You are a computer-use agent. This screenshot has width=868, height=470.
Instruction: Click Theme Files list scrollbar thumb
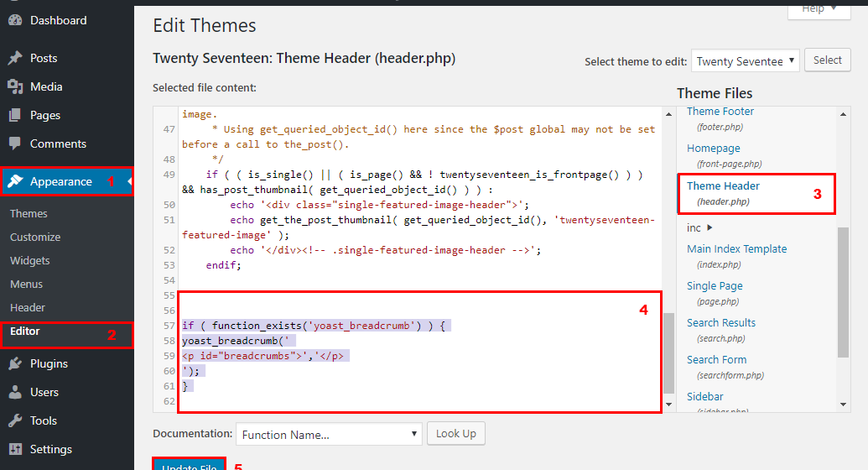[x=844, y=292]
